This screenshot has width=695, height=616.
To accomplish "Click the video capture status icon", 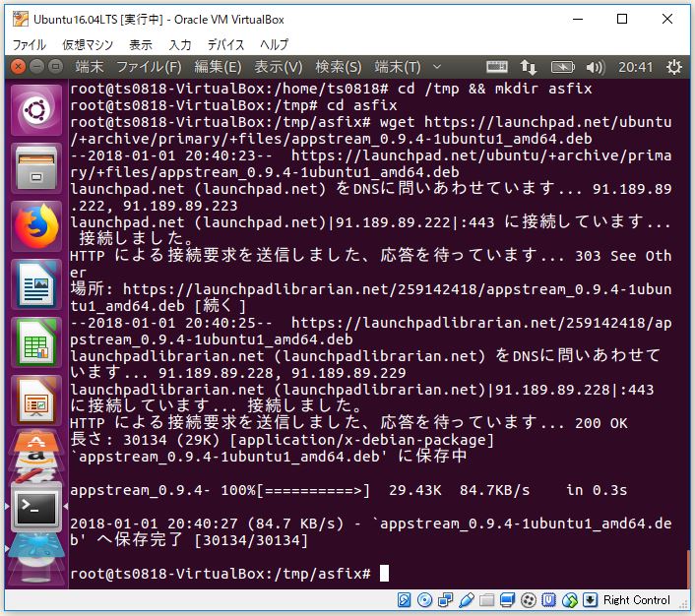I will 529,600.
